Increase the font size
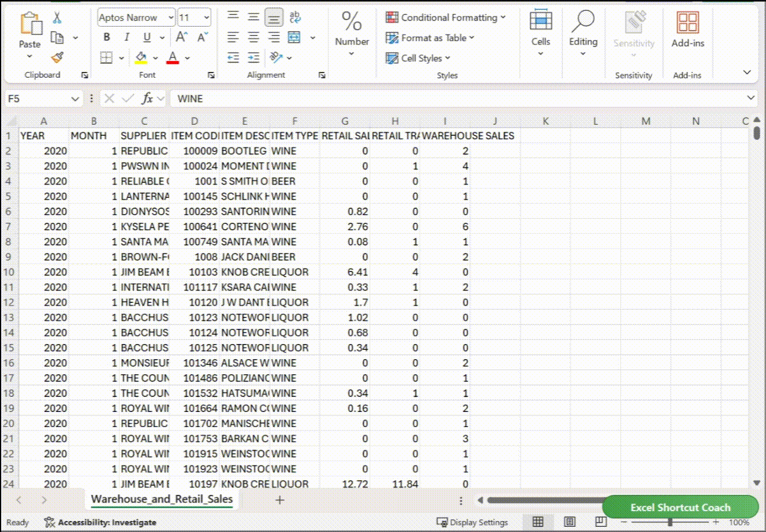The image size is (766, 532). [182, 38]
